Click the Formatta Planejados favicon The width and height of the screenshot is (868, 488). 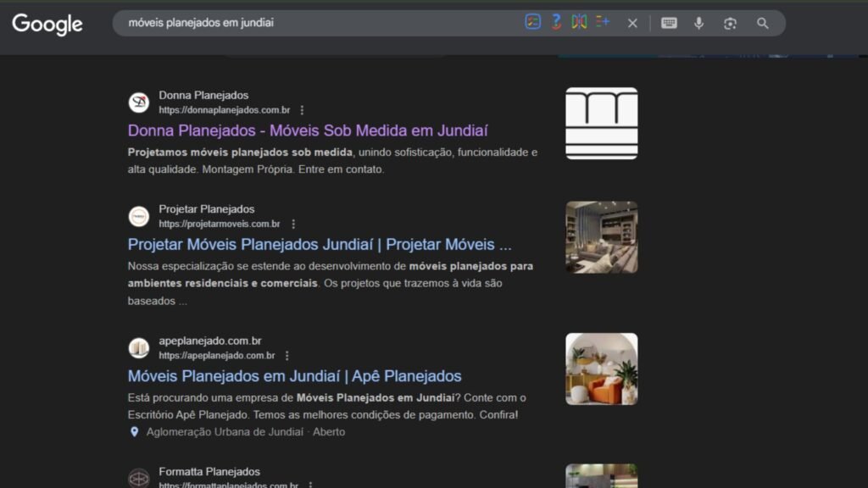(139, 478)
